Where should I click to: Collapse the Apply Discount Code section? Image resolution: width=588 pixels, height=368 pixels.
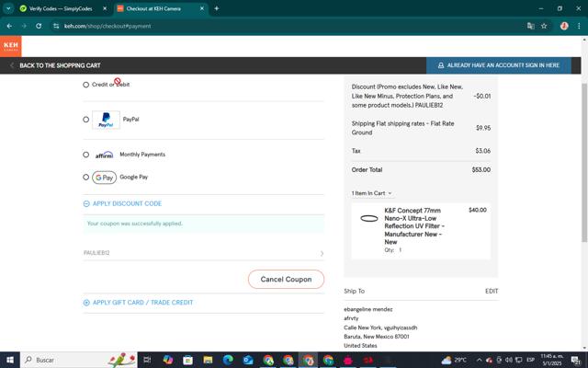(122, 203)
